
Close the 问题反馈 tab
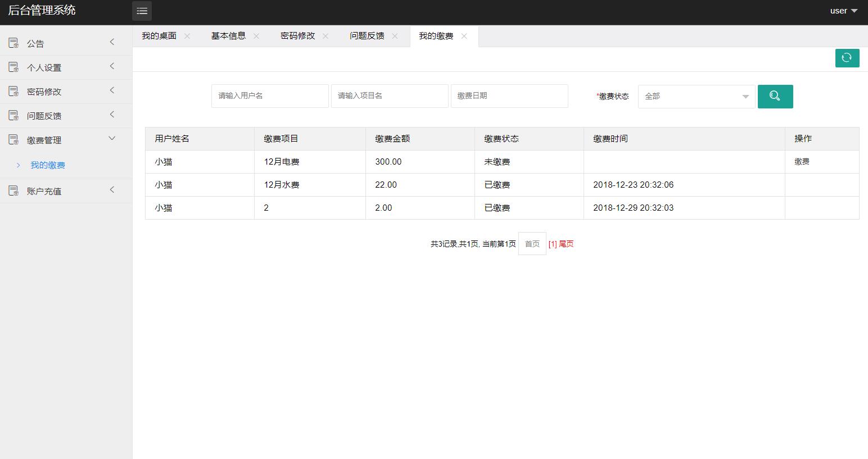click(395, 35)
